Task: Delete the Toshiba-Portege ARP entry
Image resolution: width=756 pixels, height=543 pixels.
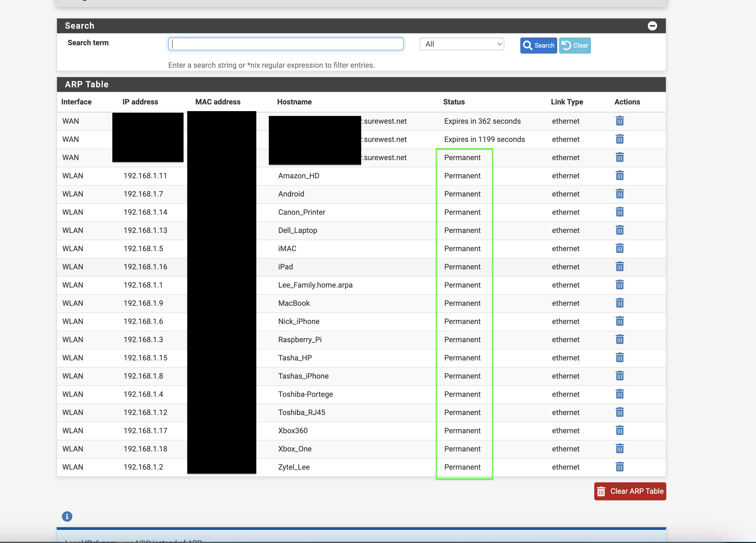Action: point(619,394)
